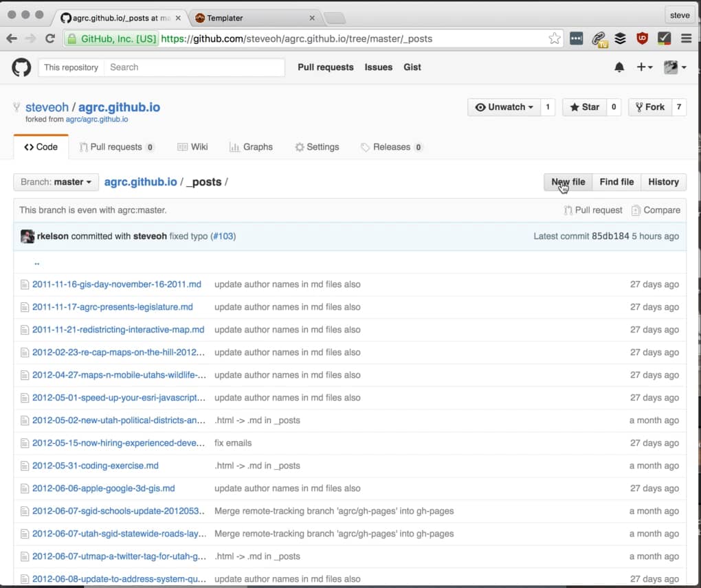This screenshot has height=588, width=701.
Task: Click the Find file button
Action: tap(616, 182)
